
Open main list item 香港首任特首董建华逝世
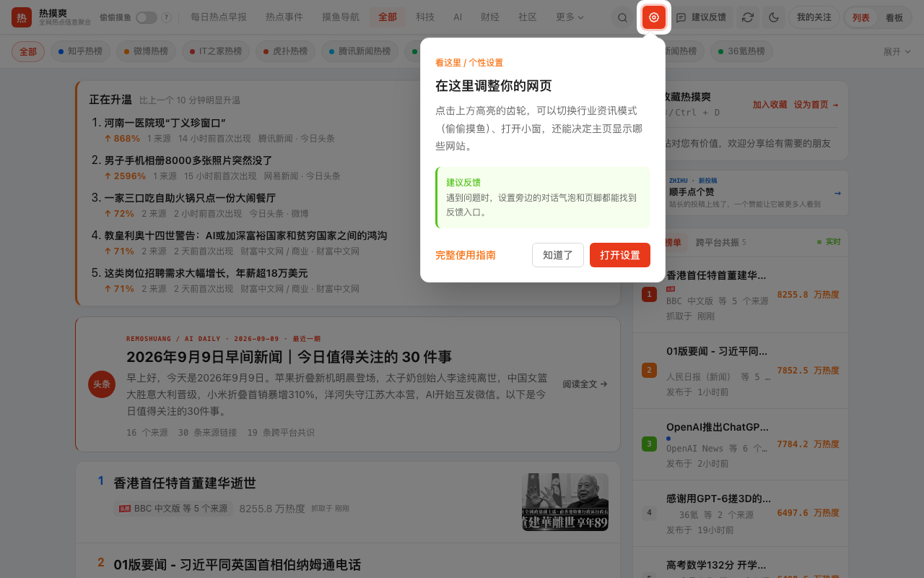[x=185, y=483]
